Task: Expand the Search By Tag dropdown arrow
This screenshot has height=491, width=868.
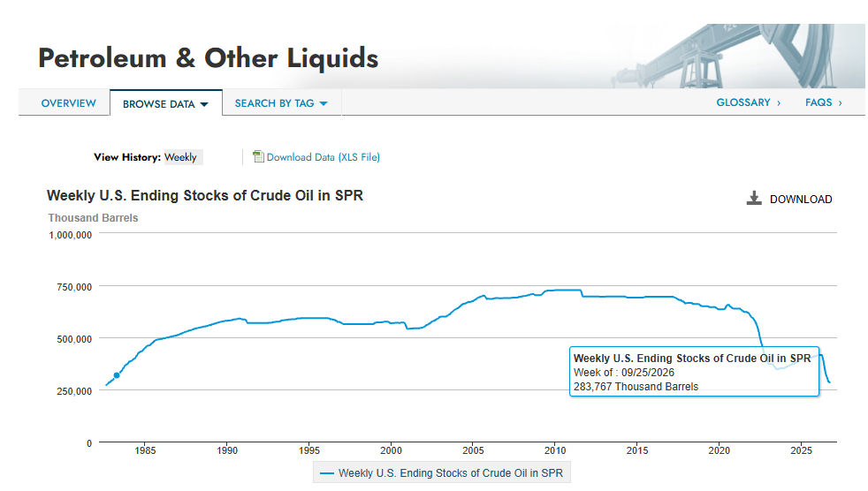Action: pos(324,104)
